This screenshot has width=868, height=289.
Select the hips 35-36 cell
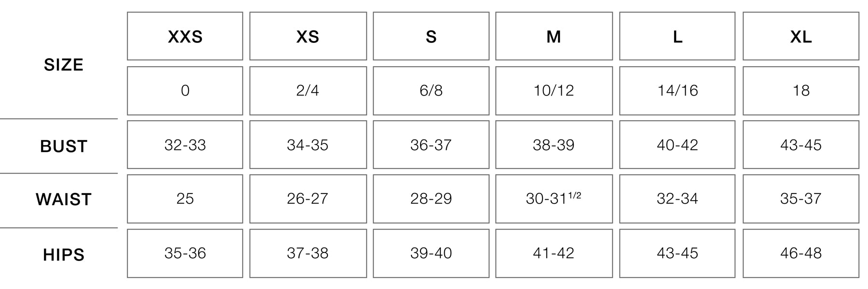point(185,253)
